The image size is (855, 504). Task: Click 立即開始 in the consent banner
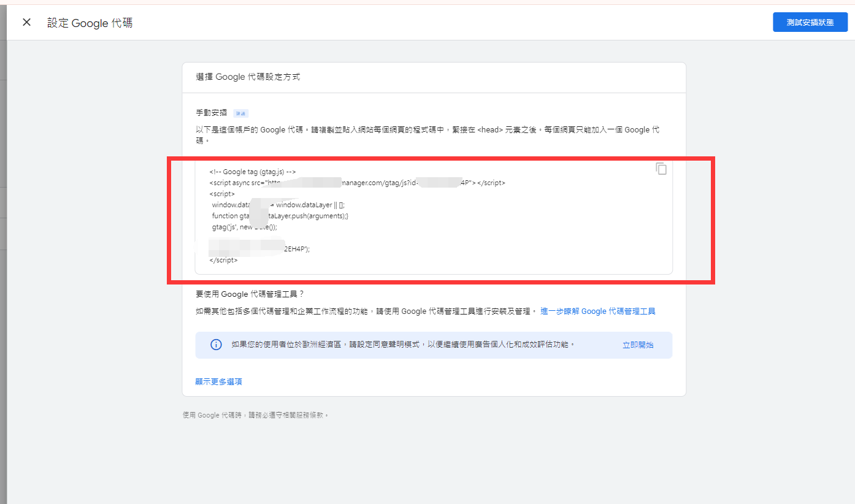638,345
